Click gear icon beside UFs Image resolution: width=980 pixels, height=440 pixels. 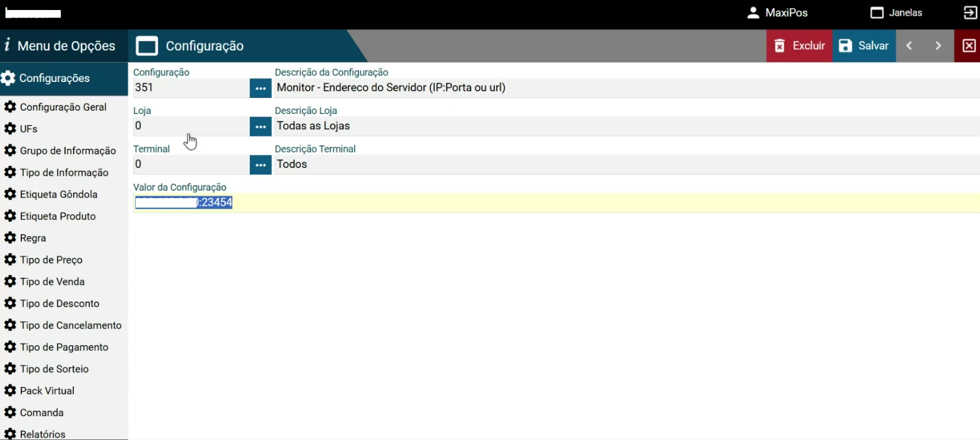10,129
